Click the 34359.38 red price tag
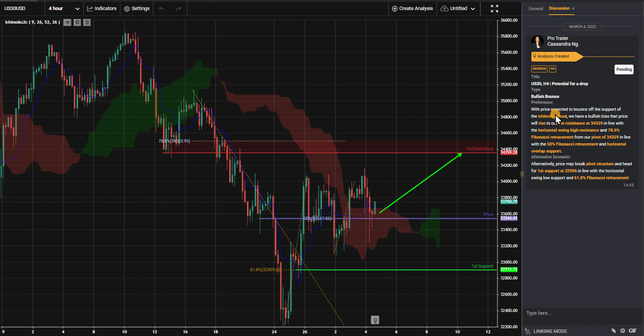The height and width of the screenshot is (336, 644). (x=509, y=153)
